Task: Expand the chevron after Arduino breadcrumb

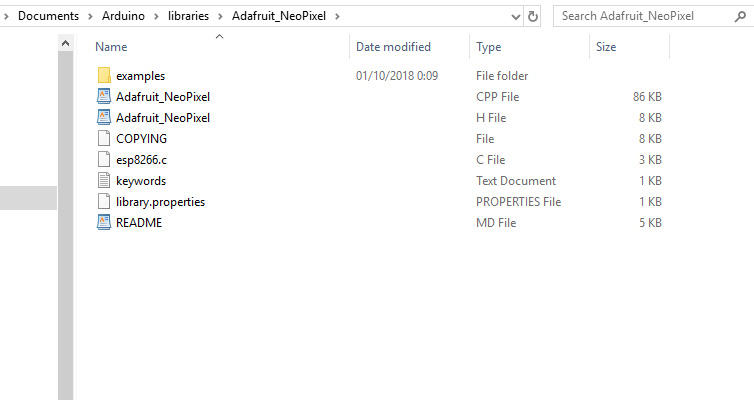Action: click(x=156, y=16)
